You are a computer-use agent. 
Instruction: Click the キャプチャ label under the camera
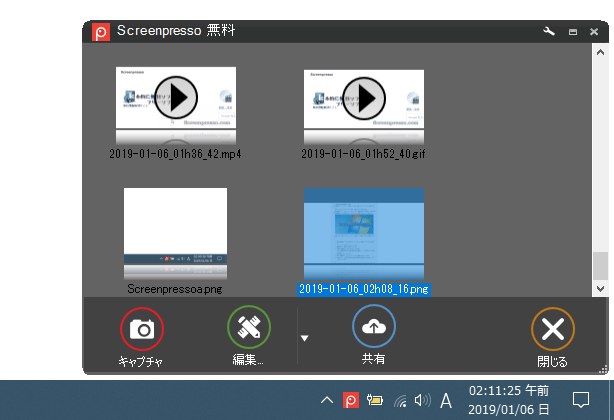(x=141, y=361)
